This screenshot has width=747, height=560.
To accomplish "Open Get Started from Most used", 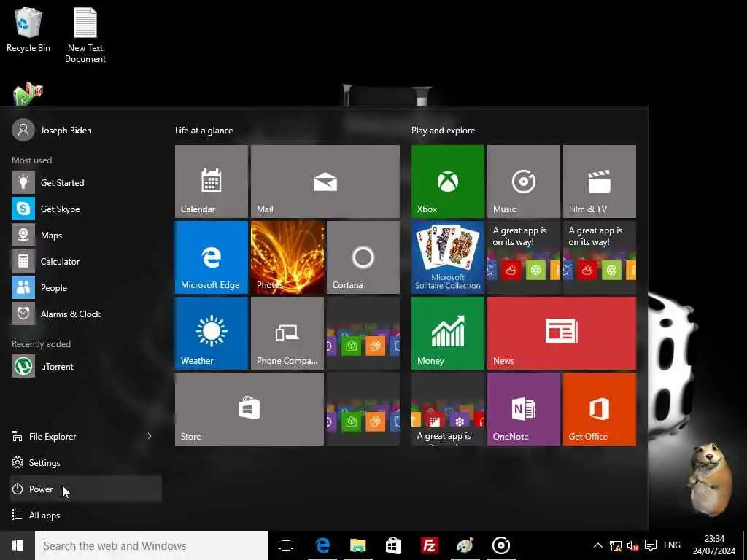I will click(x=86, y=182).
